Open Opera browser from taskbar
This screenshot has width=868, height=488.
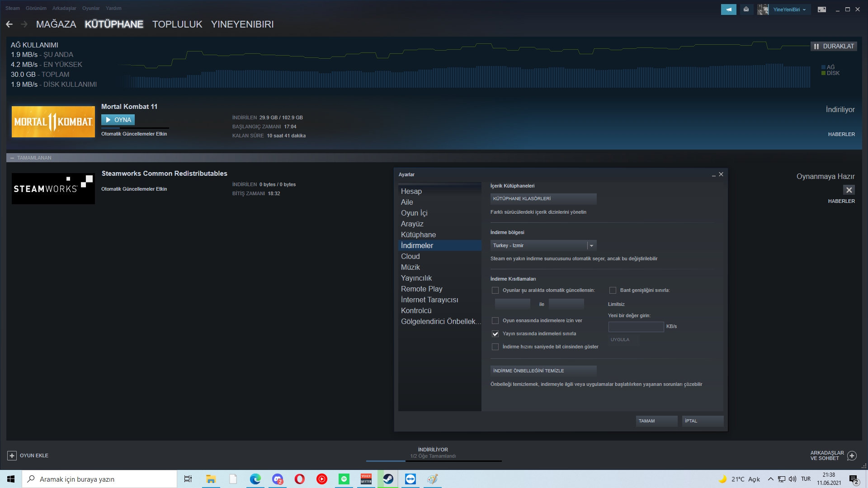pos(300,479)
